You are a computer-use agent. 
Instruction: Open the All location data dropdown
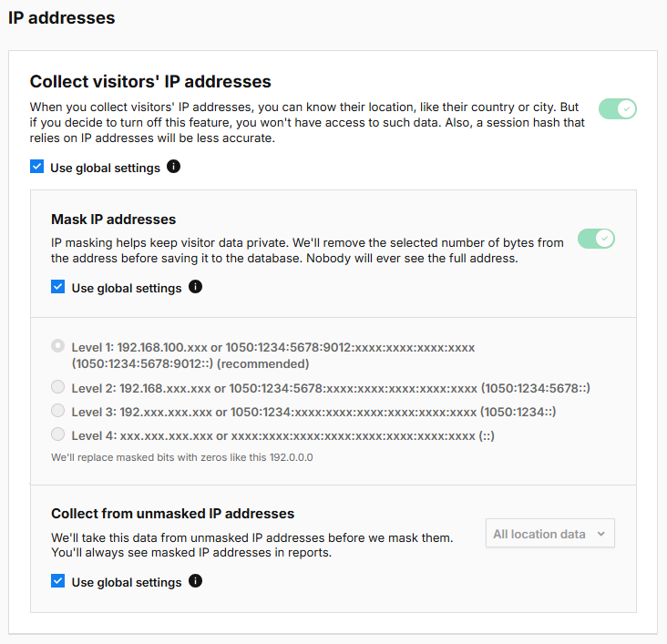pyautogui.click(x=550, y=533)
